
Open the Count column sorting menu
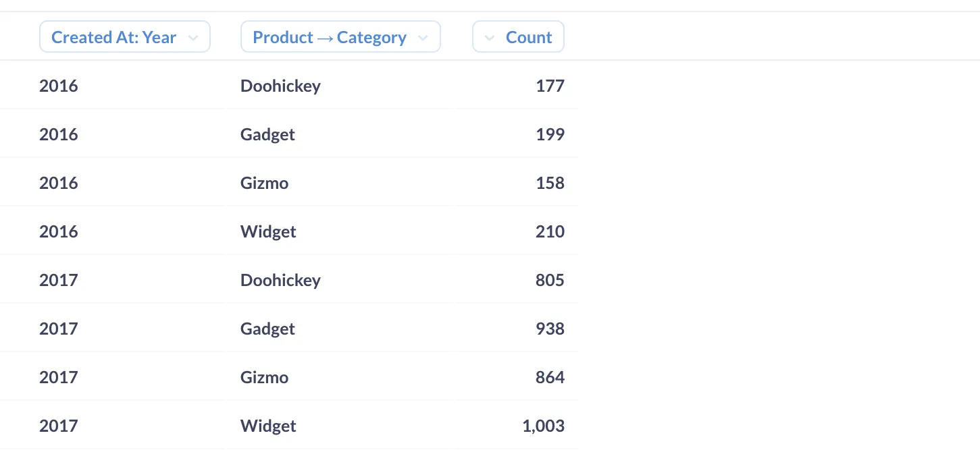click(518, 36)
